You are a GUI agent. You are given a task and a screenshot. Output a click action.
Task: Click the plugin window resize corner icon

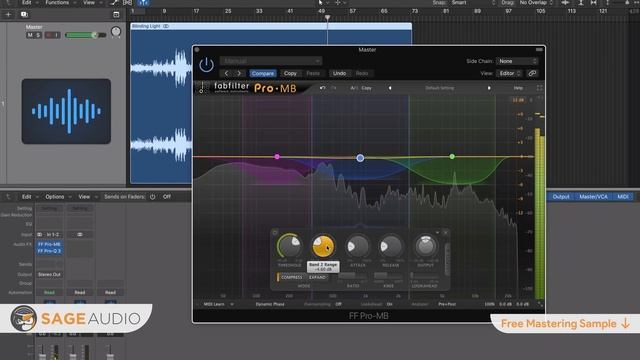540,304
